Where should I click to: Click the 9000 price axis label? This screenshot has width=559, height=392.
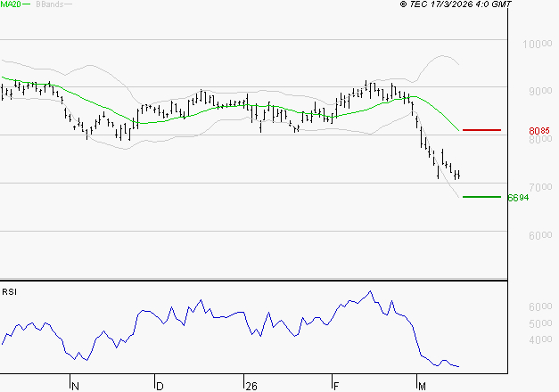click(x=540, y=91)
